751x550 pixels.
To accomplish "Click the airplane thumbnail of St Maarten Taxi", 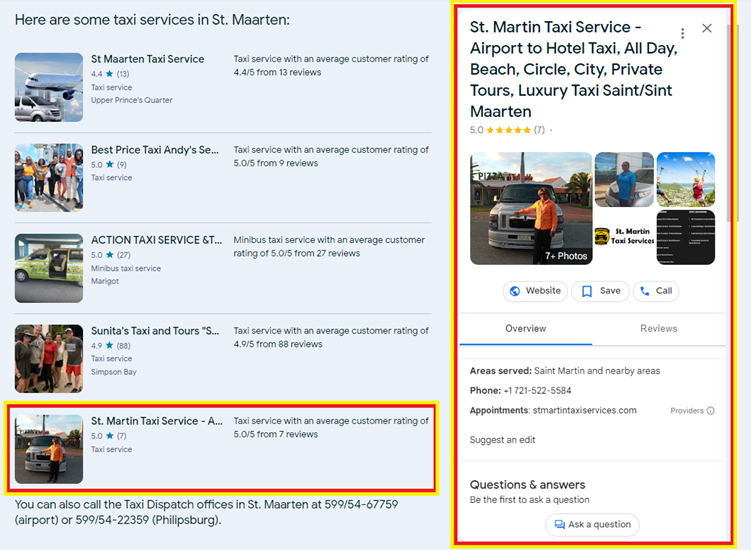I will pos(49,87).
